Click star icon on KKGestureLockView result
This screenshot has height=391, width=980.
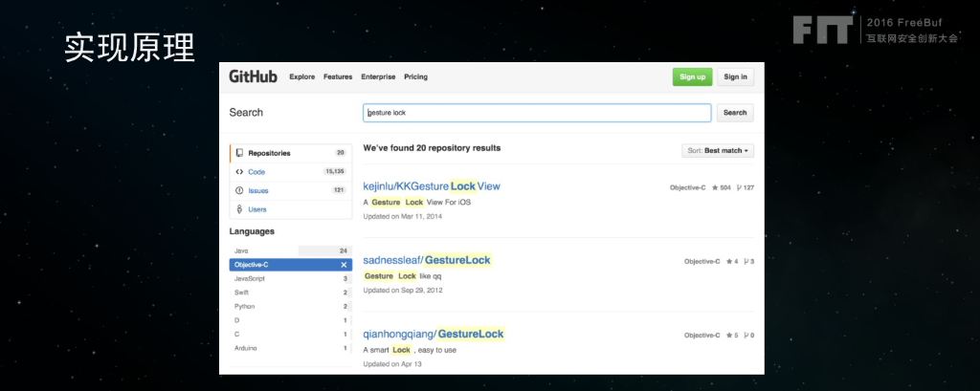point(713,187)
